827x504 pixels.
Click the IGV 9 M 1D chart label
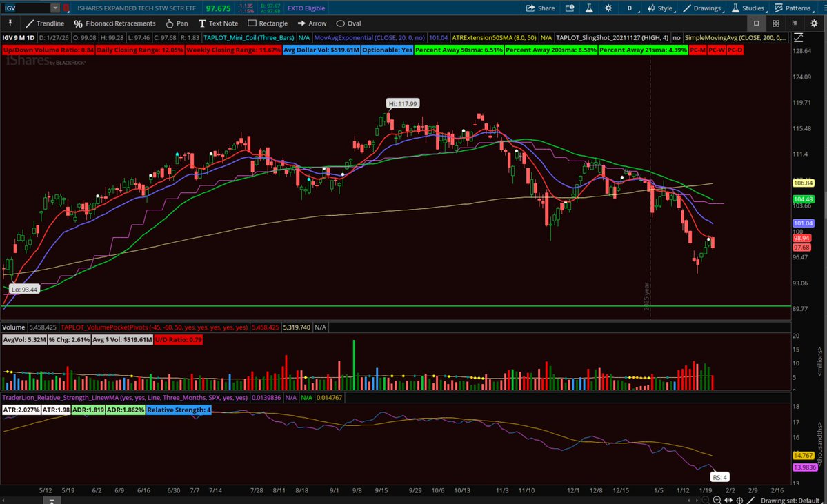19,37
